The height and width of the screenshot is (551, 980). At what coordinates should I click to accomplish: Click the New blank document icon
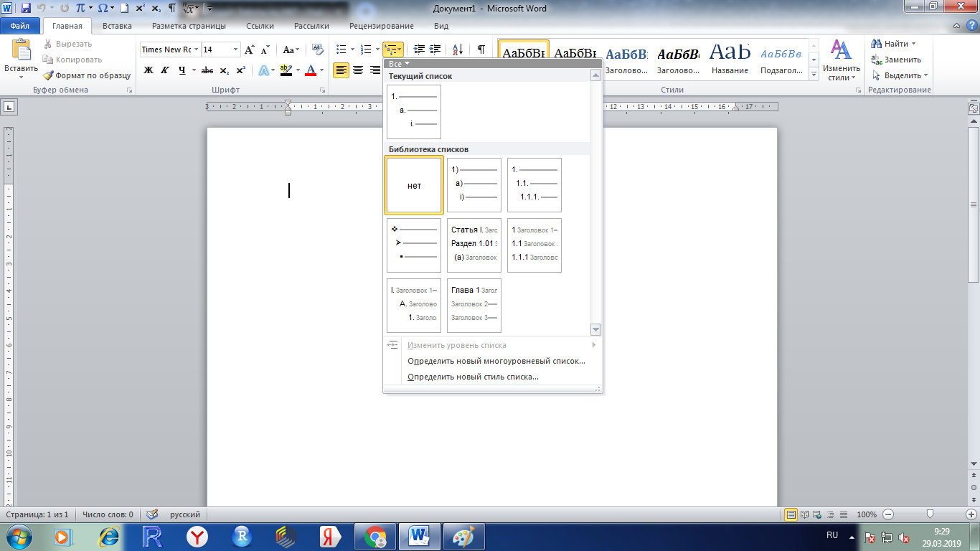(125, 9)
